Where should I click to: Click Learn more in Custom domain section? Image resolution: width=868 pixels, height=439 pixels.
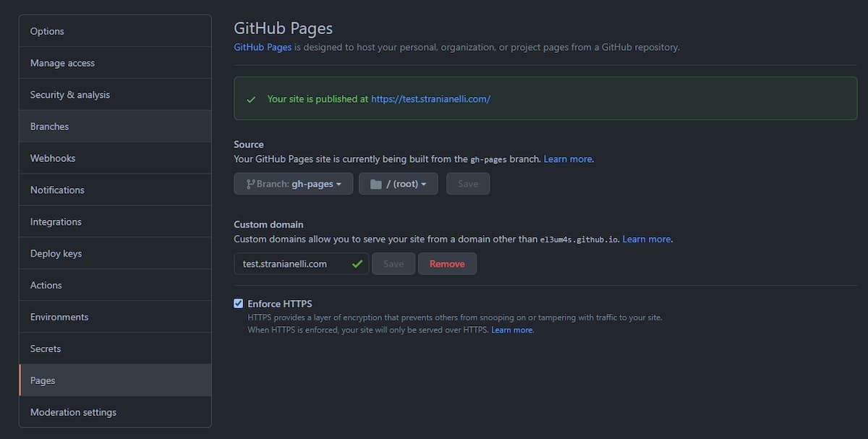[x=647, y=239]
